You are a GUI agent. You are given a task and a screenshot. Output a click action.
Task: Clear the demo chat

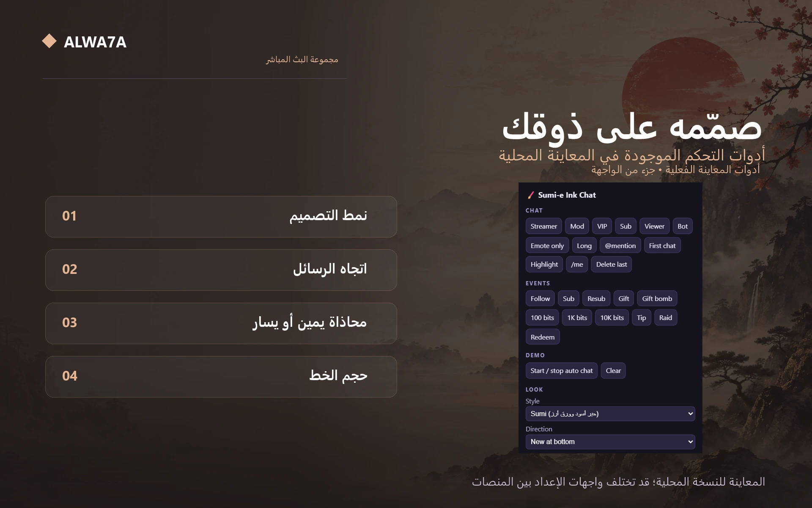point(613,370)
